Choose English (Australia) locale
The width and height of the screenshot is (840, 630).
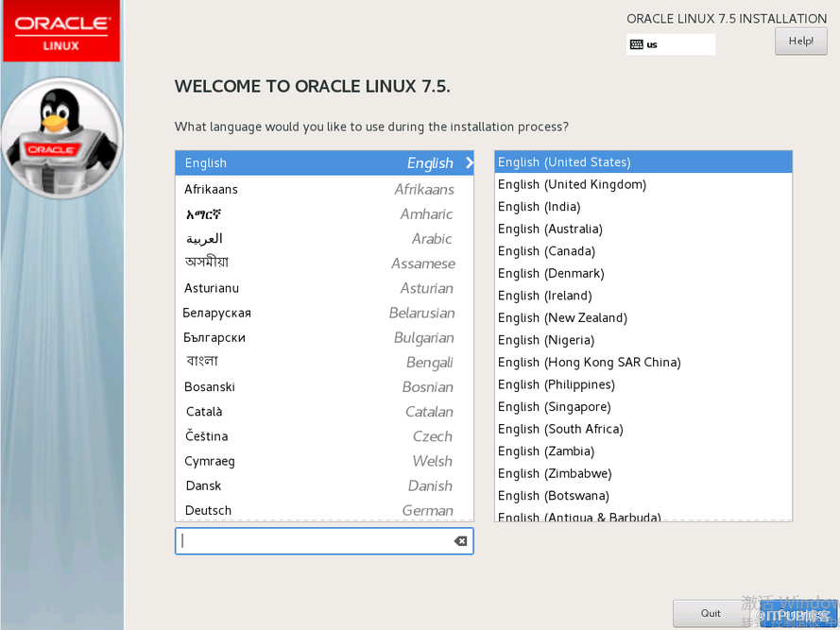[643, 229]
